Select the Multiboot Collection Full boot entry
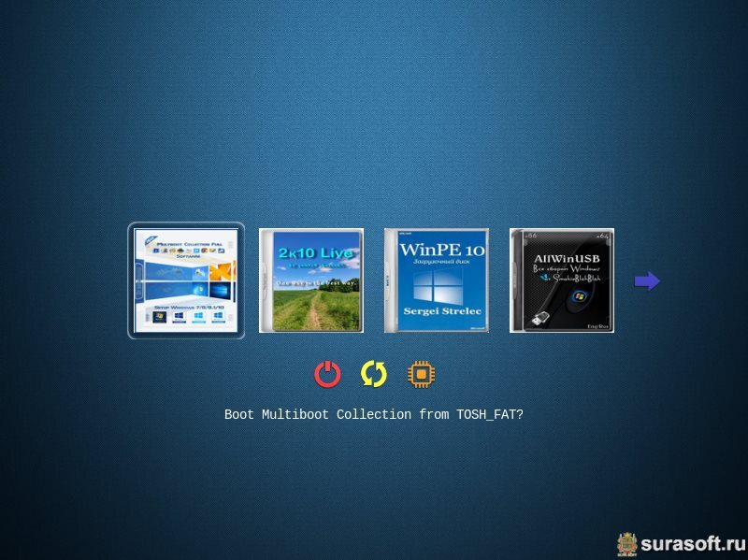 (186, 280)
